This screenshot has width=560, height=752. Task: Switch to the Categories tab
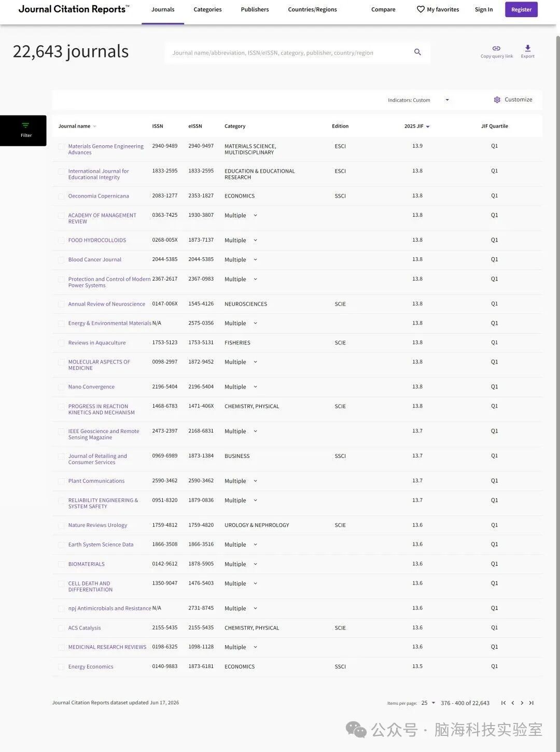pyautogui.click(x=207, y=9)
